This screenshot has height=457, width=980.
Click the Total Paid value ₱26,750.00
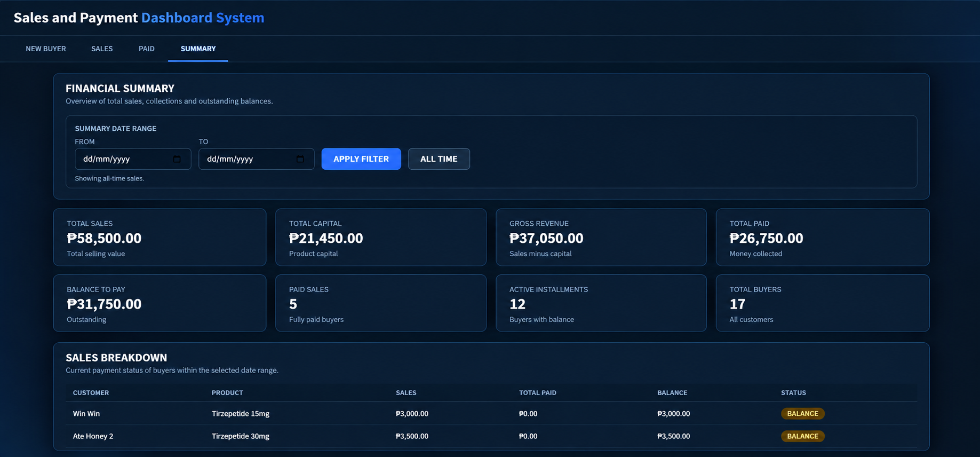pos(766,238)
